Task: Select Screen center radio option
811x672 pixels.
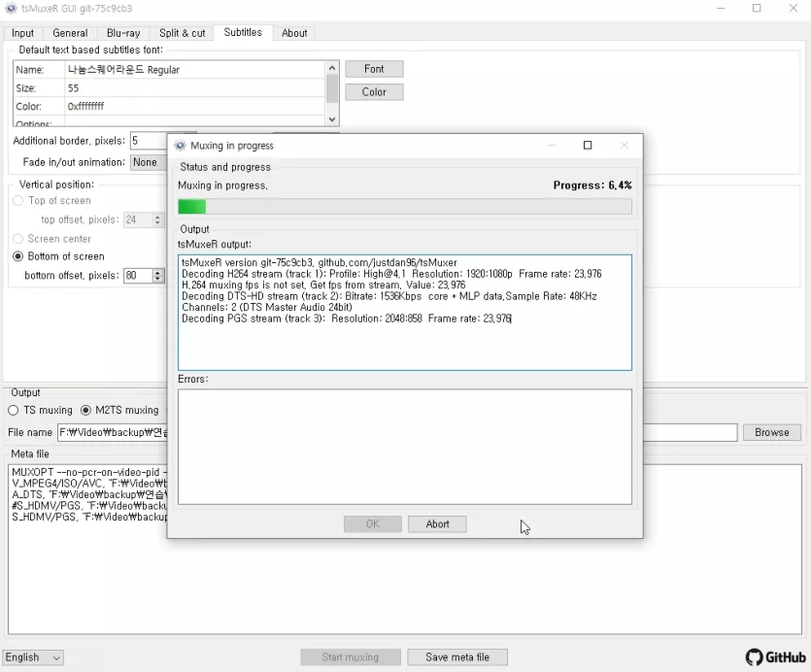Action: pyautogui.click(x=51, y=239)
